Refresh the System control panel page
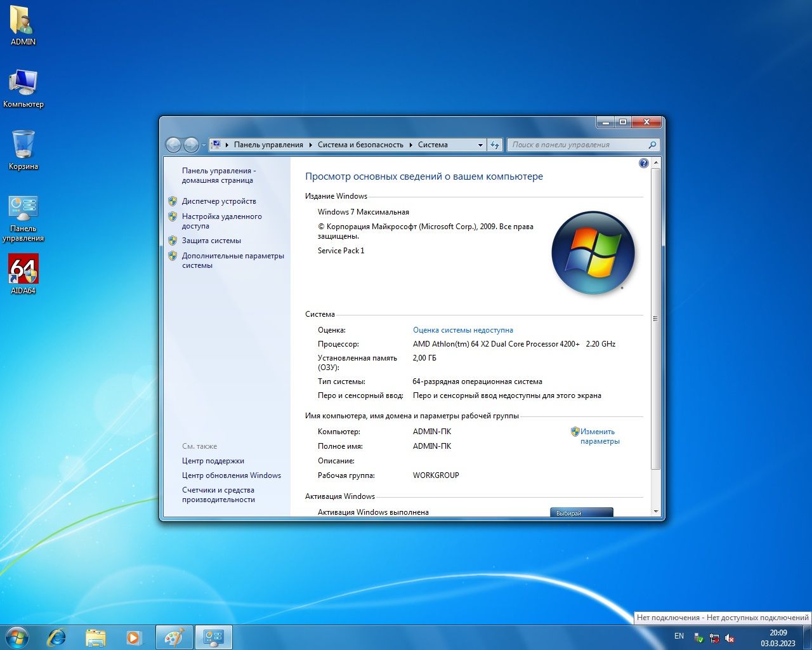The height and width of the screenshot is (650, 812). coord(495,145)
